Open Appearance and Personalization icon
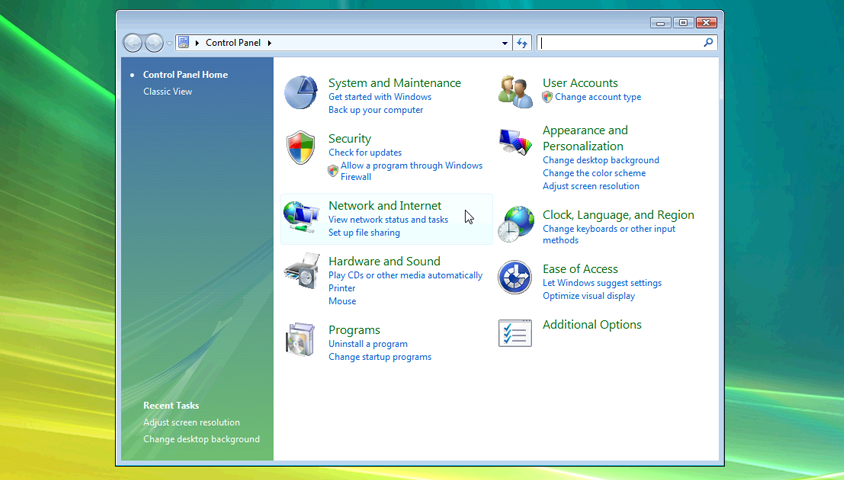 (515, 142)
